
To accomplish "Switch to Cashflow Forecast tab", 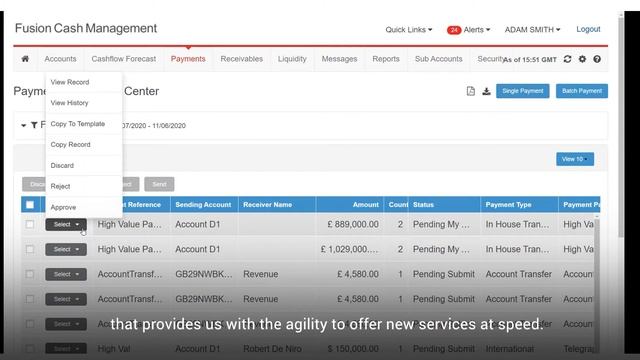I will 124,59.
